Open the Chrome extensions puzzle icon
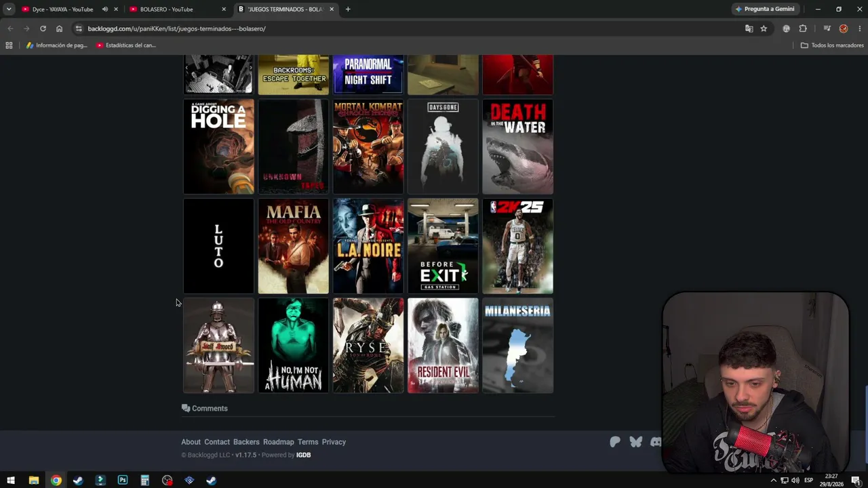The width and height of the screenshot is (868, 488). coord(803,28)
